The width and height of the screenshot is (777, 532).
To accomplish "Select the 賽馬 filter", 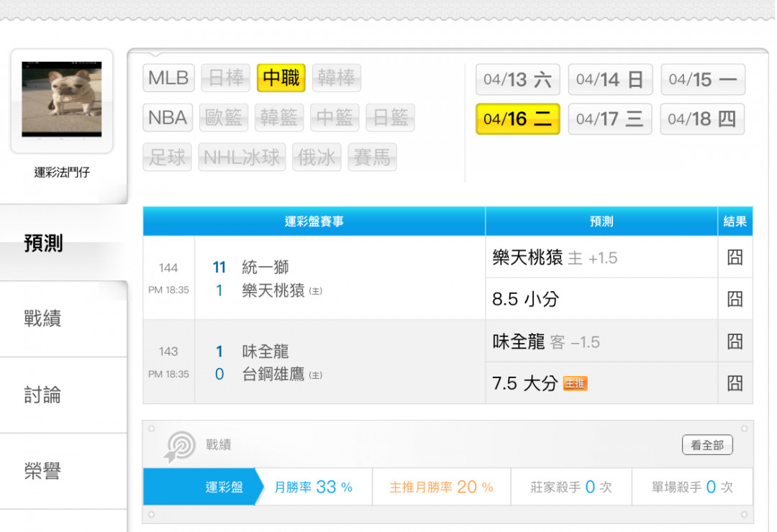I will click(x=372, y=157).
